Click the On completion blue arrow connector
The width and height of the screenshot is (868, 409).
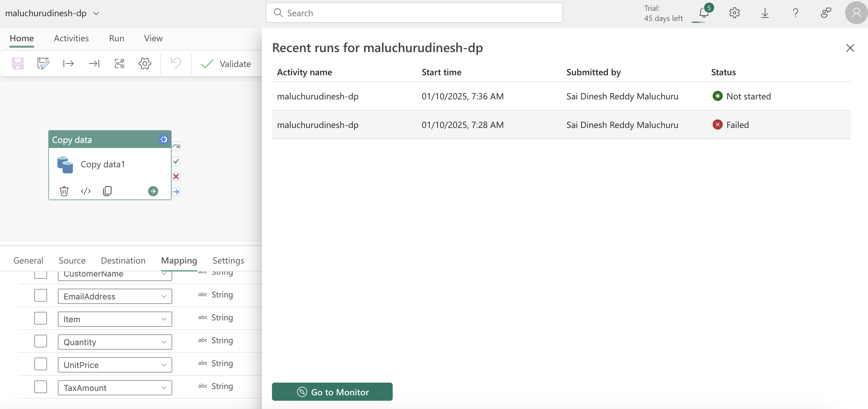point(176,192)
